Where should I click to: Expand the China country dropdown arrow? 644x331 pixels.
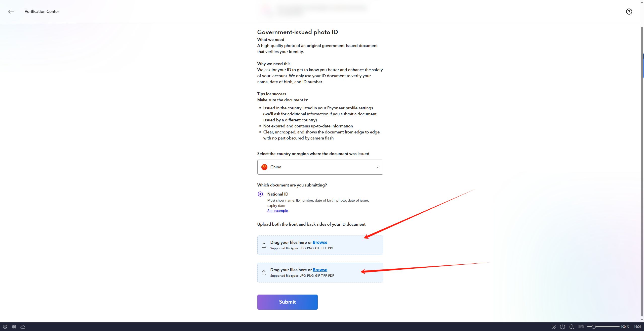pos(378,167)
